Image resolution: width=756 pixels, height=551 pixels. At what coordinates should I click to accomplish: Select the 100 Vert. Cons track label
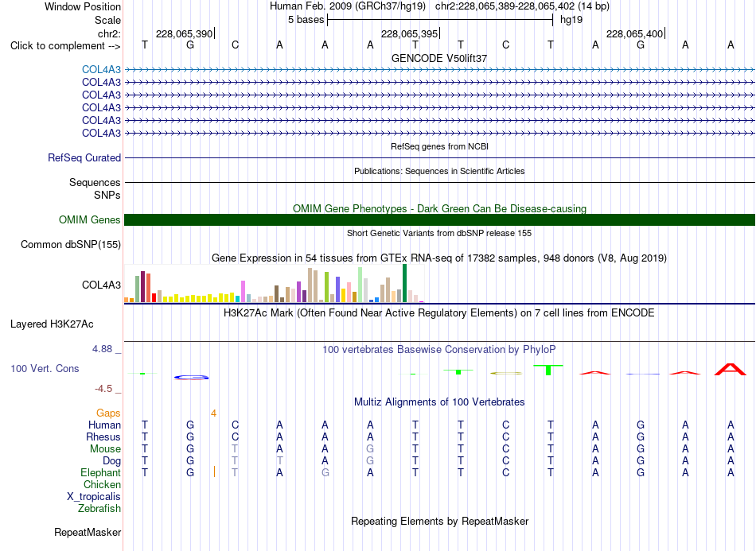[45, 368]
